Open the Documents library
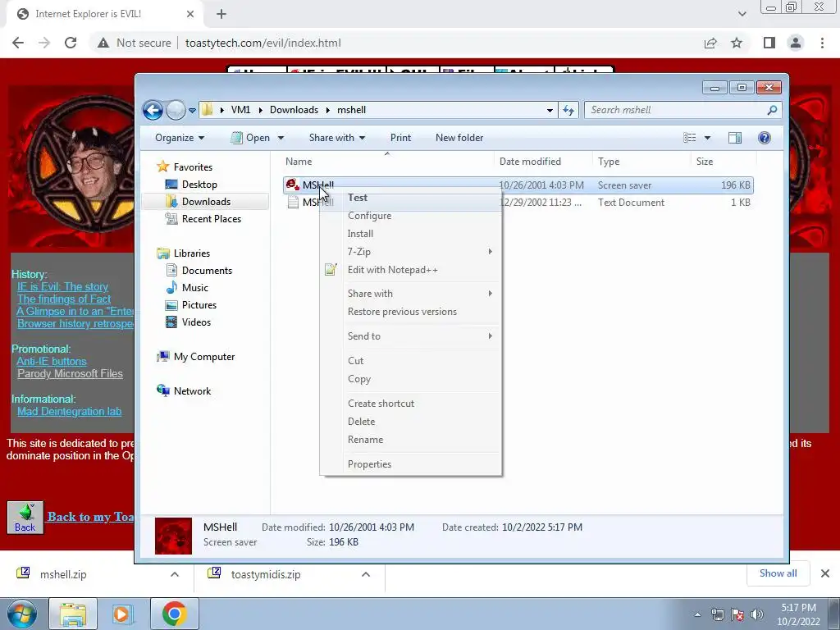840x630 pixels. pyautogui.click(x=199, y=271)
